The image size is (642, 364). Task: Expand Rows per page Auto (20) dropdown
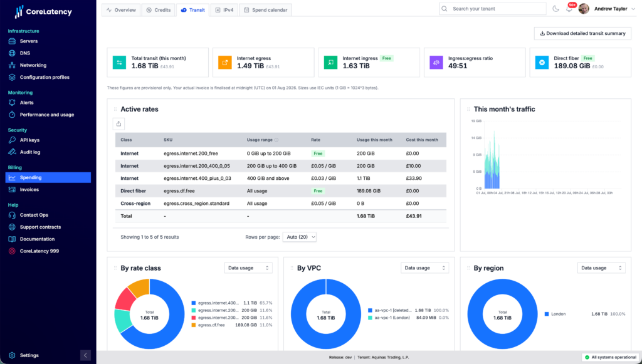coord(299,237)
